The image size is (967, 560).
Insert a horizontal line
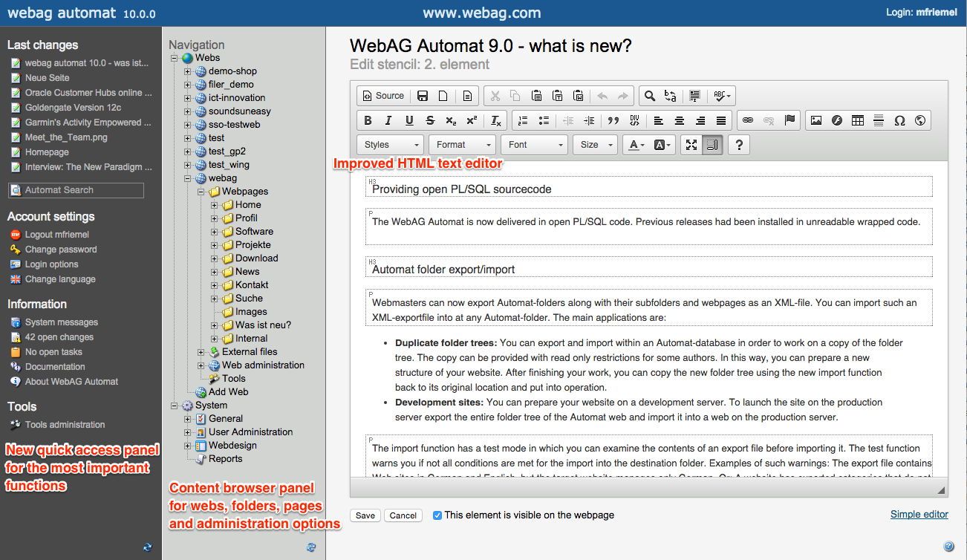(x=879, y=120)
